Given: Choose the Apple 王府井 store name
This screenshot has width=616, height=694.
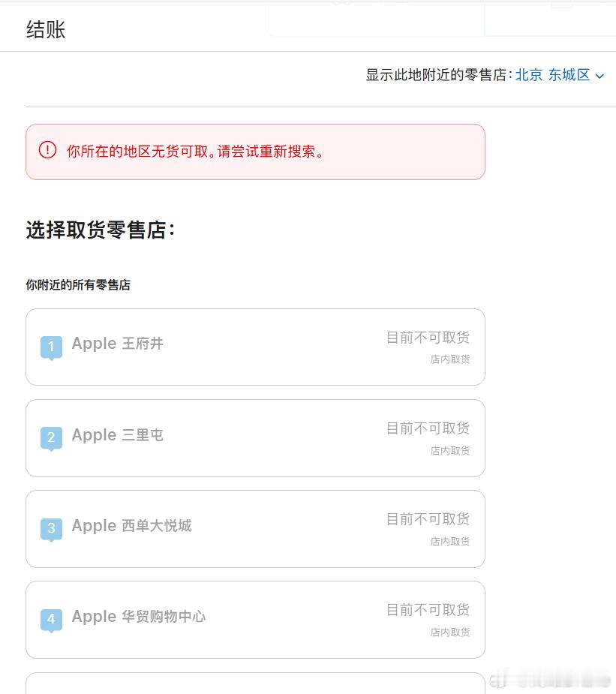Looking at the screenshot, I should 117,344.
